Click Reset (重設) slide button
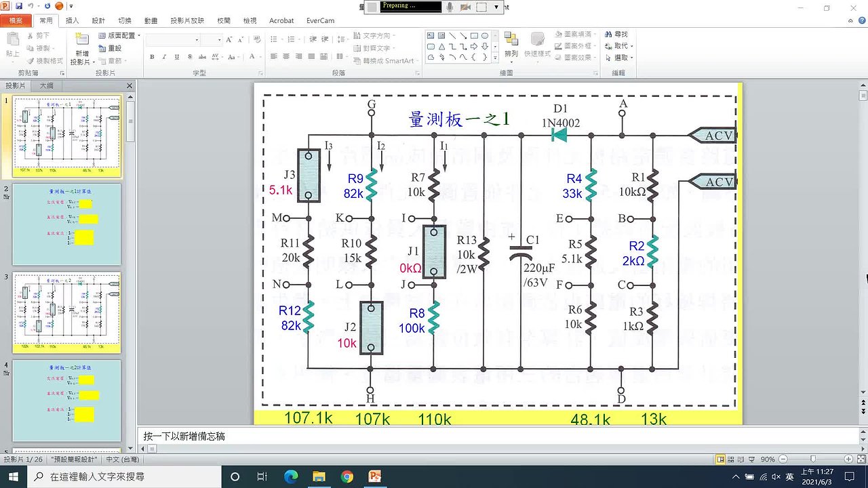This screenshot has width=868, height=488. coord(109,47)
